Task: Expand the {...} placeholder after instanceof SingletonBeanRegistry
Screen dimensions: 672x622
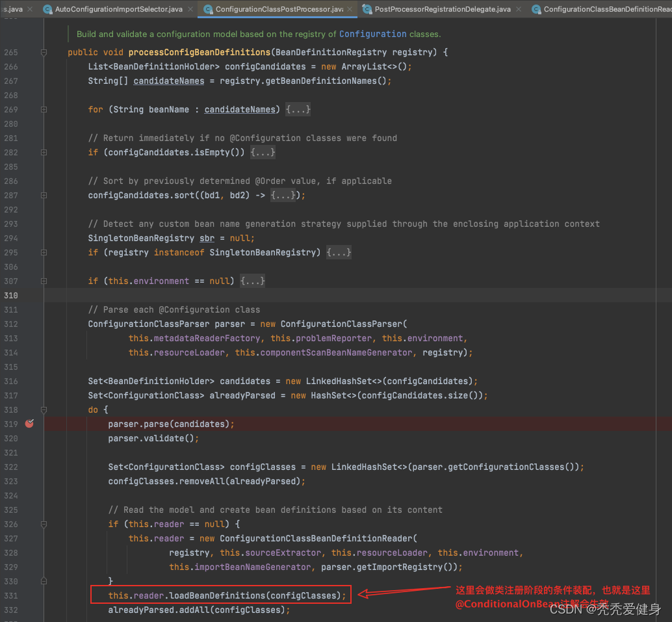Action: point(339,253)
